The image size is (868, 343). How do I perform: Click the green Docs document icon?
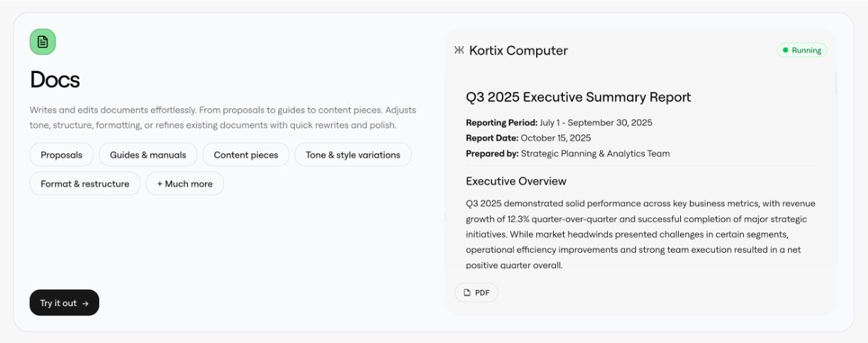[43, 42]
